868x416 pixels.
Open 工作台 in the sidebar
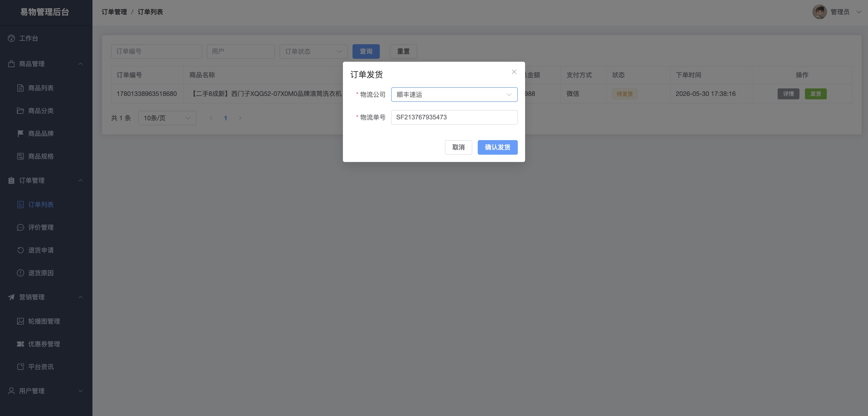coord(46,39)
